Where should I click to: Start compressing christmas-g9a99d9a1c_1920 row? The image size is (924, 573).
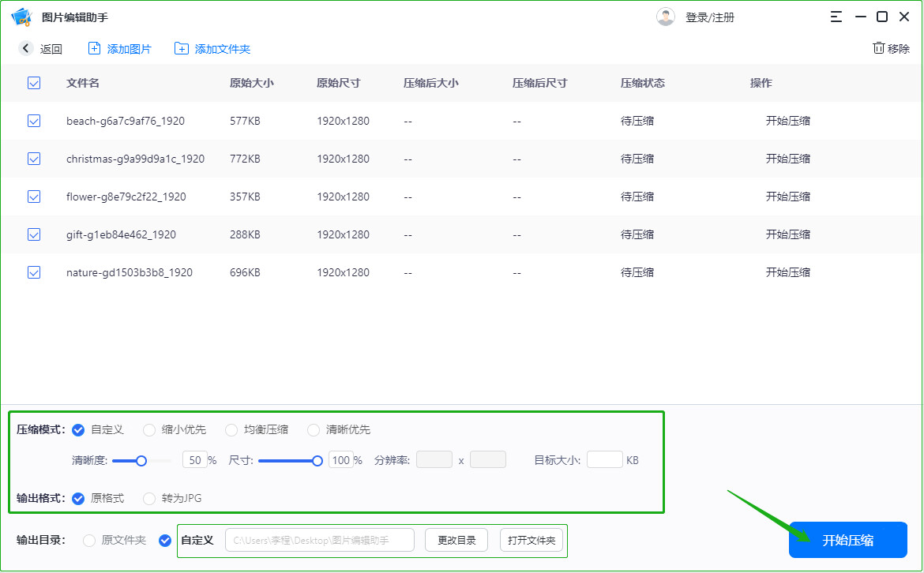point(788,159)
